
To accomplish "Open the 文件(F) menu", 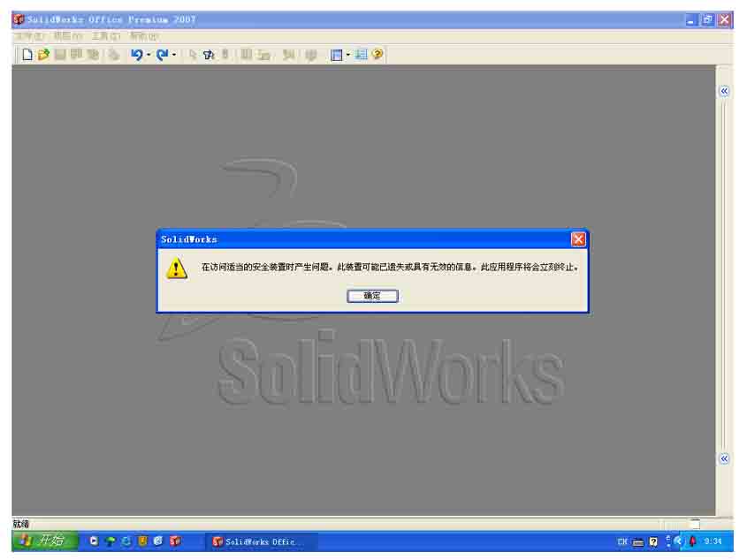I will tap(28, 36).
